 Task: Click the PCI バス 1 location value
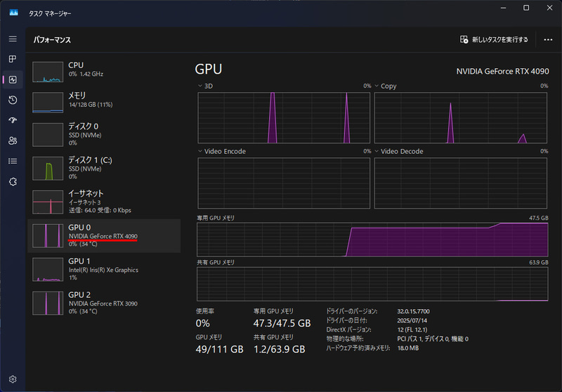tap(433, 339)
